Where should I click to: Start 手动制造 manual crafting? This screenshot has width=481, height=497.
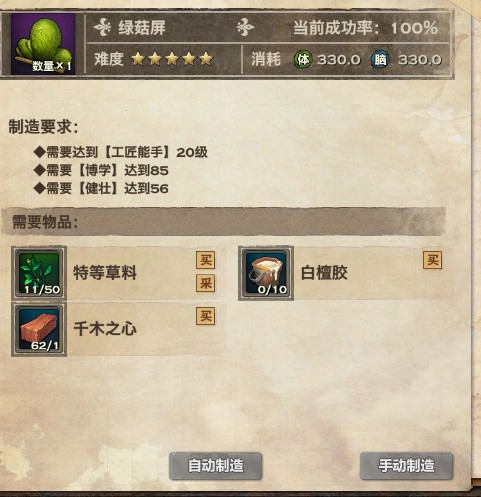(407, 466)
